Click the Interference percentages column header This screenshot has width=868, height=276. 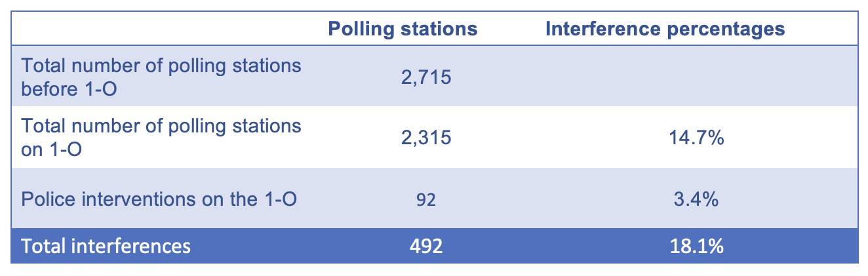[x=665, y=30]
